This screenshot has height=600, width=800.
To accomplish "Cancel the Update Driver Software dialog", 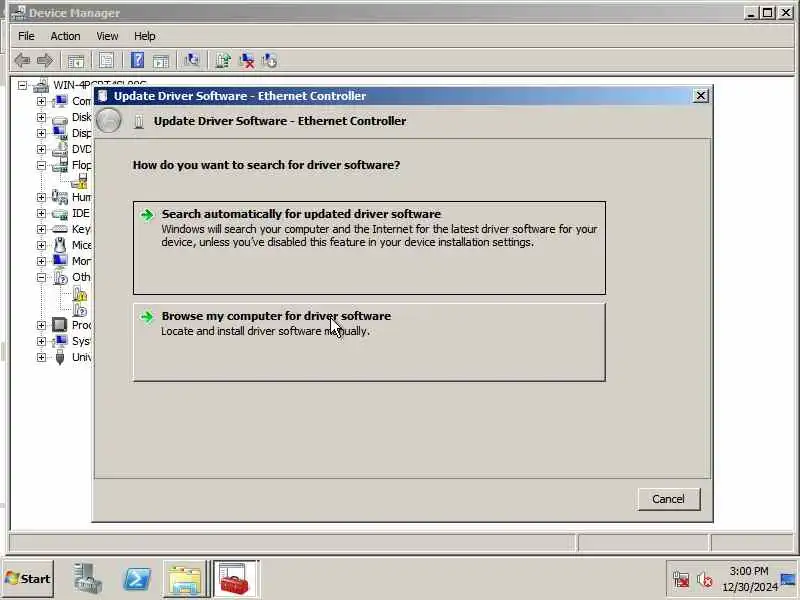I will 668,499.
